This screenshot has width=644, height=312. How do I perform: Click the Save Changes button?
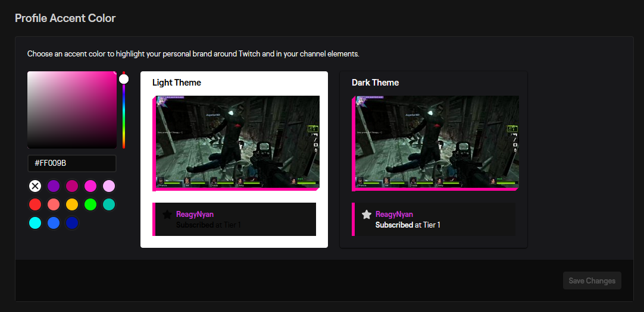[x=592, y=281]
